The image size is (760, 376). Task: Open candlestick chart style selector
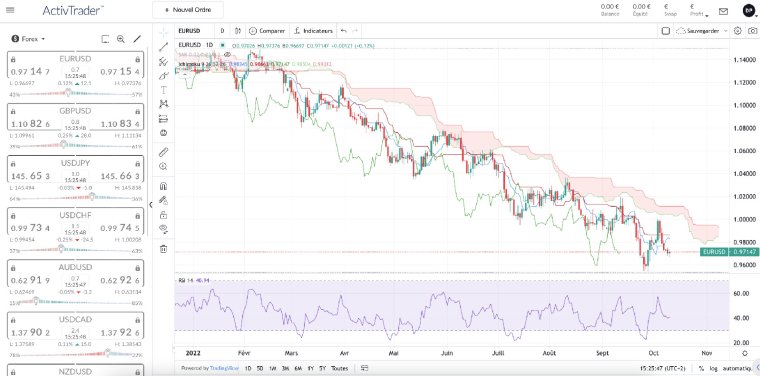(238, 31)
